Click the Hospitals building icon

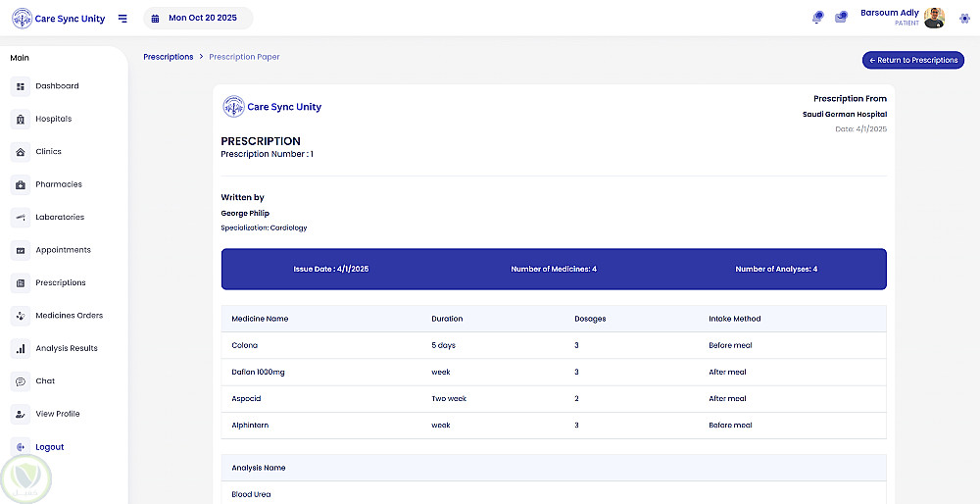point(21,120)
